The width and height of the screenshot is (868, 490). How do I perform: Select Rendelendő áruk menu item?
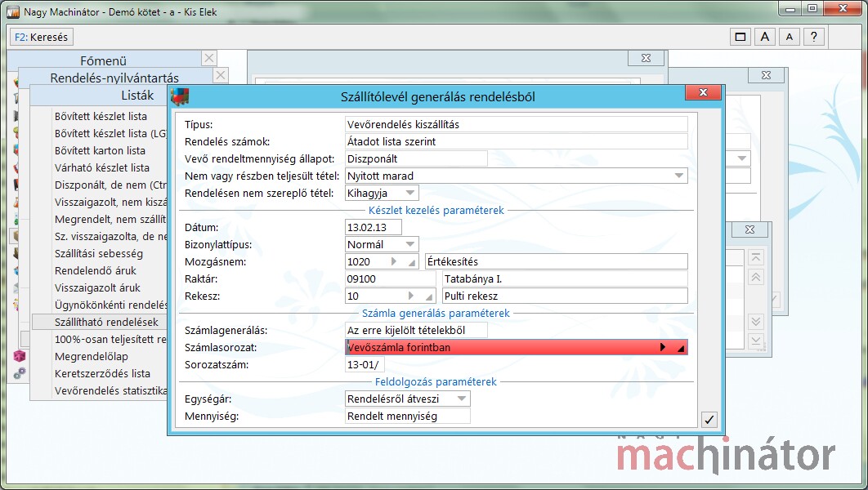(95, 270)
